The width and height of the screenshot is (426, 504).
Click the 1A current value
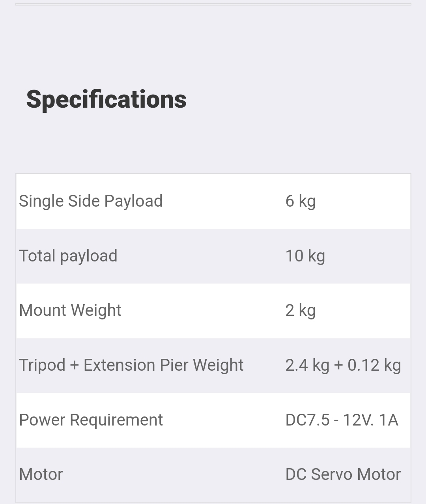point(388,420)
